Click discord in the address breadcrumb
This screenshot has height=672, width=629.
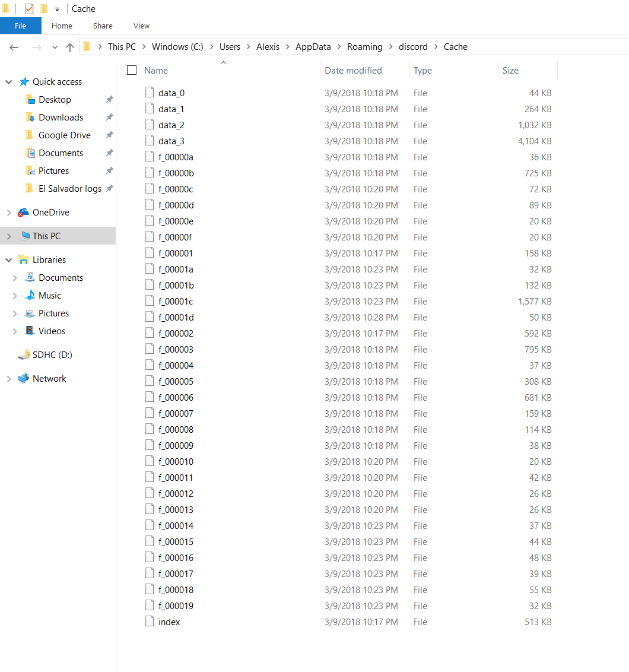(413, 47)
